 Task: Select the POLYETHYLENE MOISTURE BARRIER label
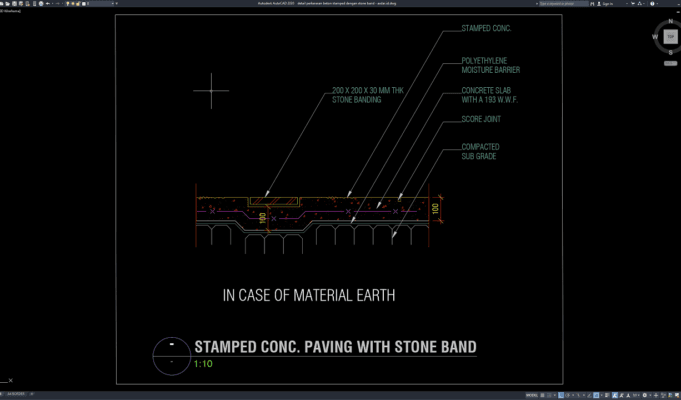pos(491,65)
